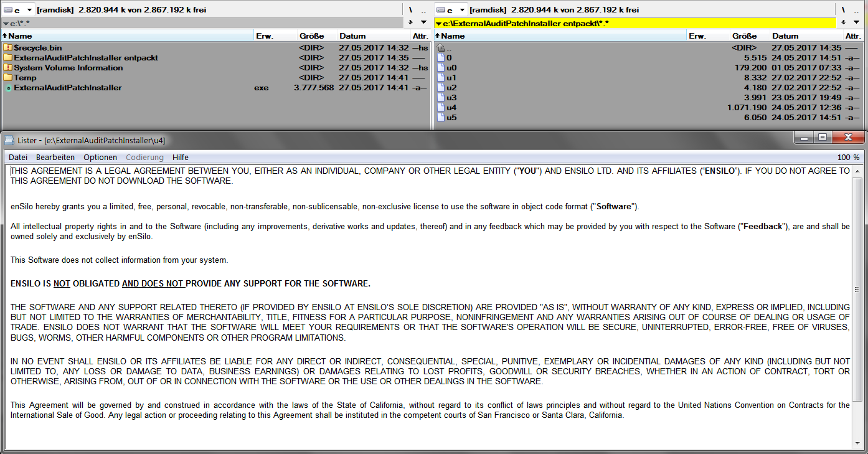The width and height of the screenshot is (868, 454).
Task: Click the left panel path bar e:\*.*
Action: coord(202,23)
